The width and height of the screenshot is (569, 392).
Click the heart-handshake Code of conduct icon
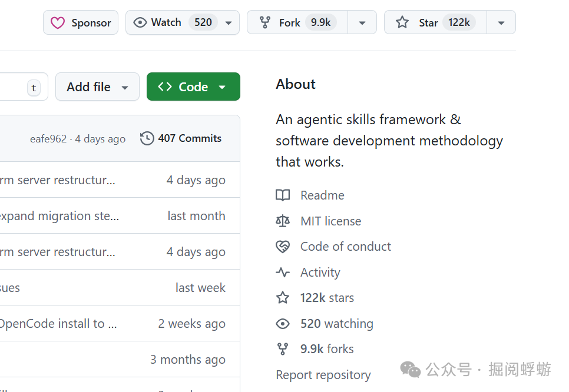[283, 247]
